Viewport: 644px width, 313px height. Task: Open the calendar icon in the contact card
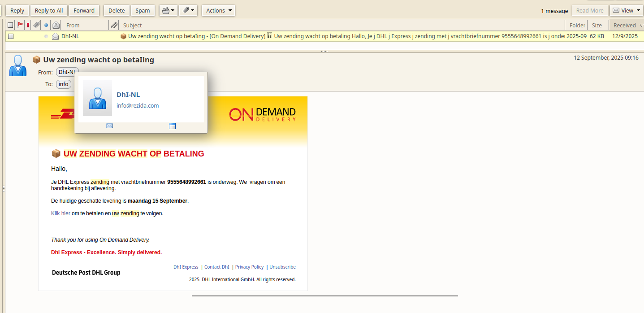[172, 126]
